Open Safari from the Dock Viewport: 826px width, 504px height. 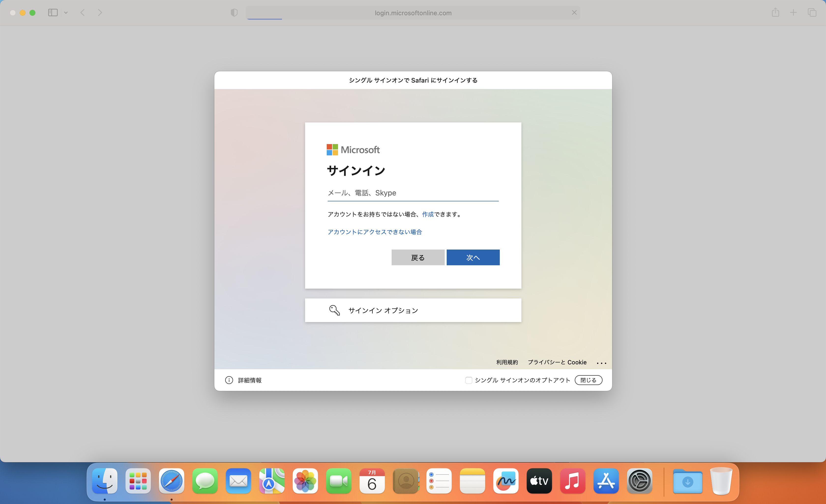coord(172,481)
